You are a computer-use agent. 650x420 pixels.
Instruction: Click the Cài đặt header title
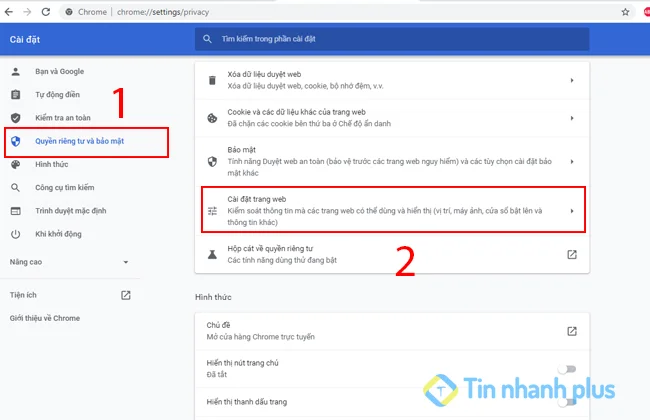pos(25,39)
